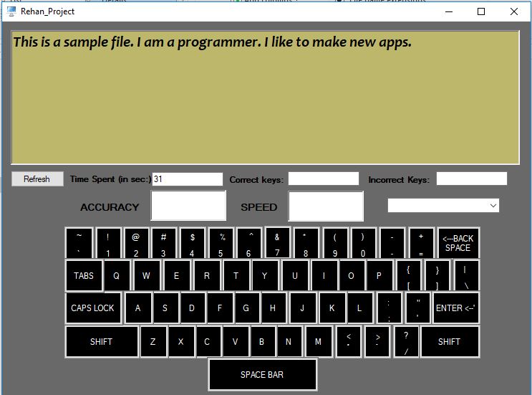Image resolution: width=532 pixels, height=395 pixels.
Task: Click the Refresh button
Action: click(37, 179)
